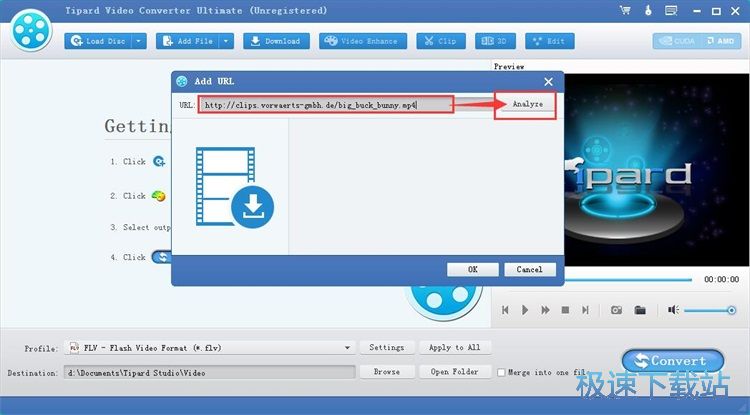Stop the preview playback
Screen dimensions: 750x415
click(x=565, y=310)
